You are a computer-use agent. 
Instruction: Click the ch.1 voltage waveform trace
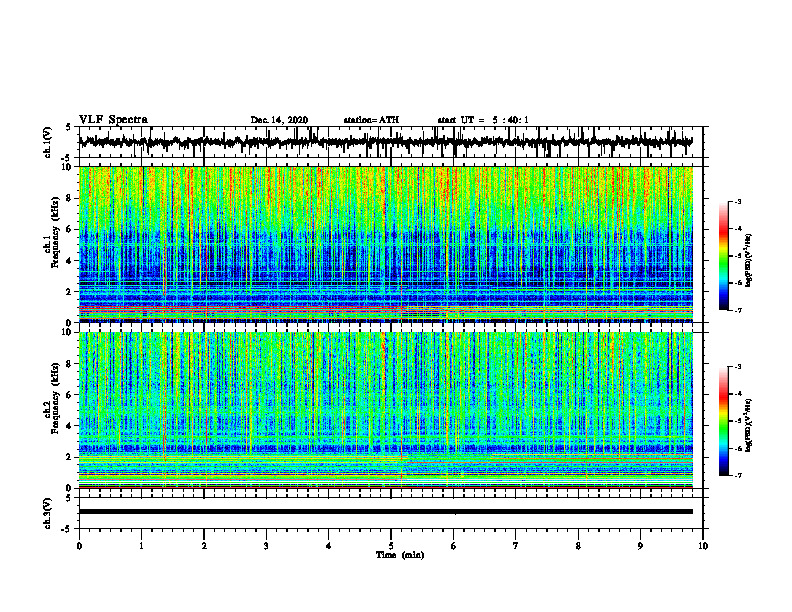tap(385, 142)
